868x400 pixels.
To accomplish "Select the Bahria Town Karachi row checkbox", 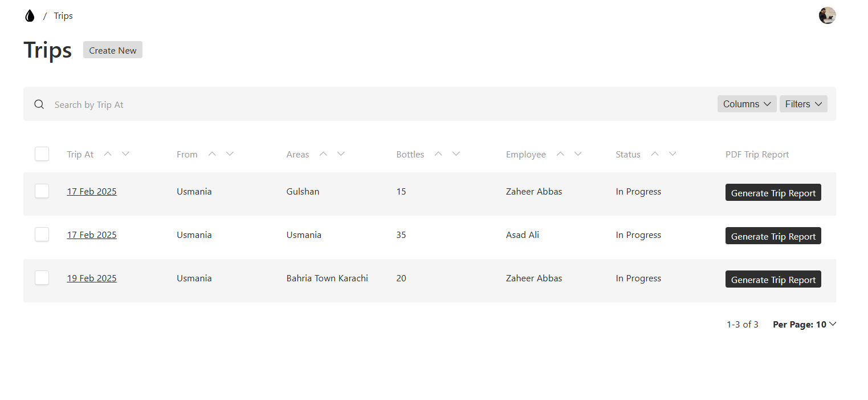I will [42, 278].
